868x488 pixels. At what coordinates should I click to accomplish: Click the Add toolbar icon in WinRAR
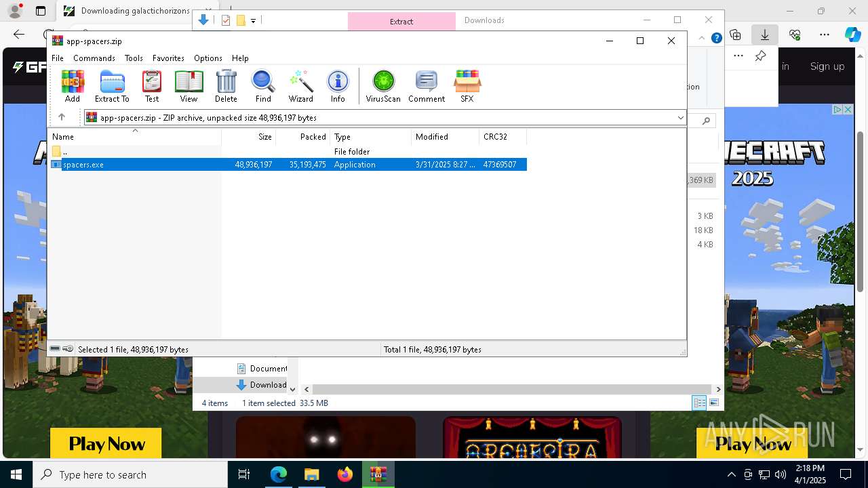click(73, 86)
